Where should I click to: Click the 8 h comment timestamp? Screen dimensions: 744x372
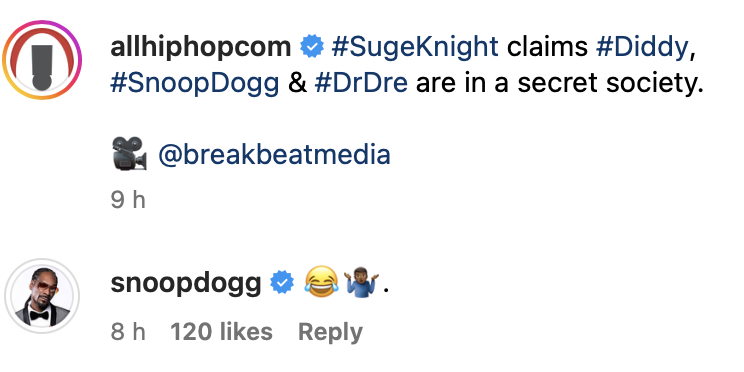pos(128,332)
